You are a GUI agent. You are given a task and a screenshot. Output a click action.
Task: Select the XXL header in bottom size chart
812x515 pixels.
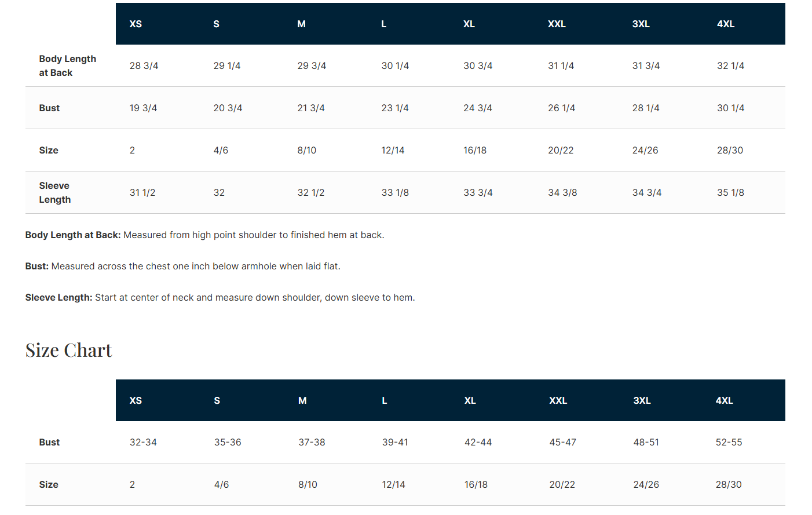coord(558,400)
